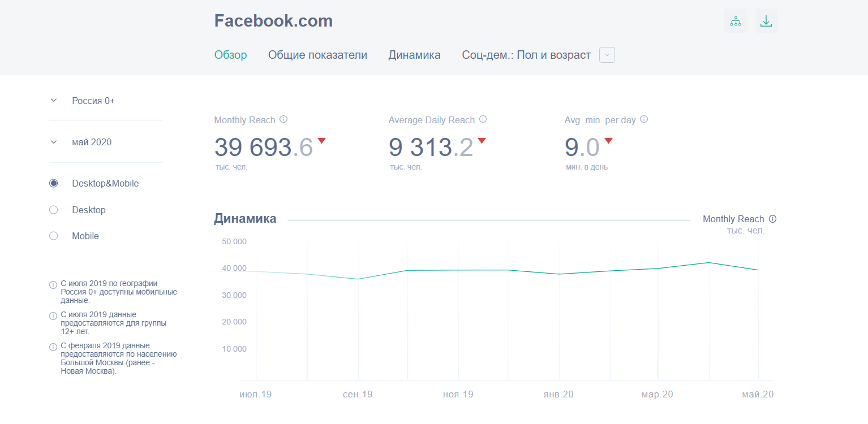The width and height of the screenshot is (868, 424).
Task: Expand the Россия 0+ geography selector
Action: [x=54, y=101]
